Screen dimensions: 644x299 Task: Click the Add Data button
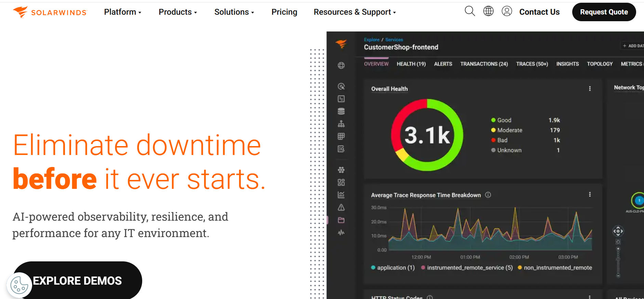tap(633, 46)
